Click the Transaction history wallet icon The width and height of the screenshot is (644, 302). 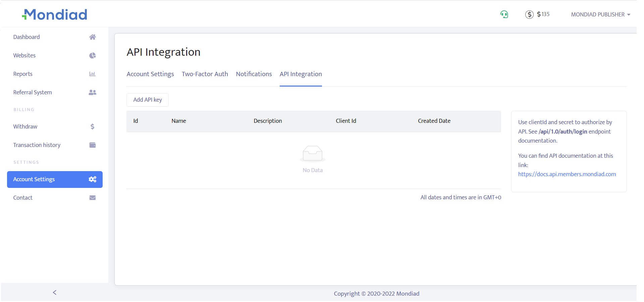[x=93, y=145]
